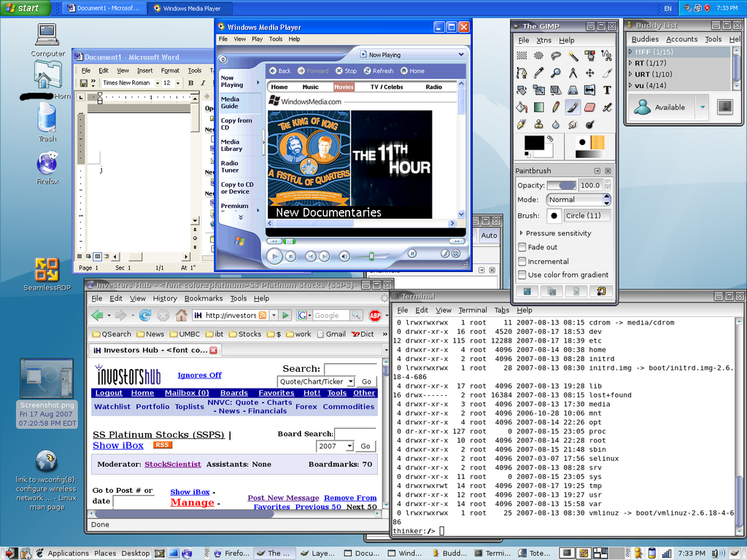Click the StockScientist moderator link

[x=172, y=464]
